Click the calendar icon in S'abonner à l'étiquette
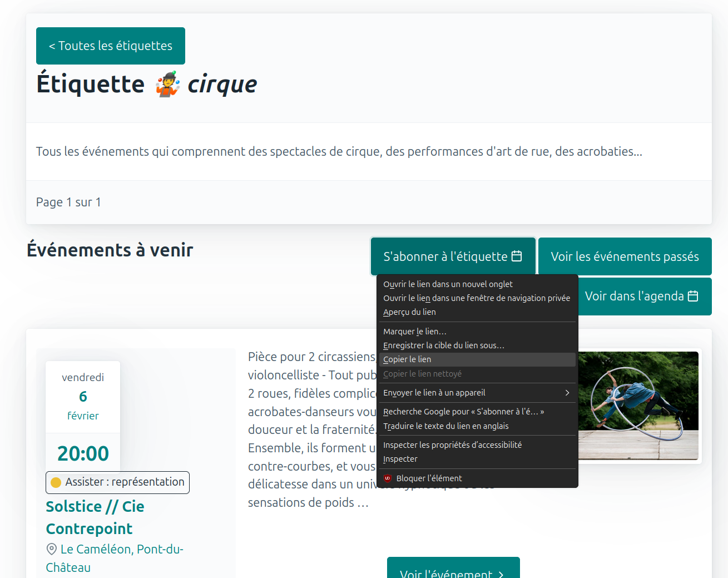 tap(517, 256)
